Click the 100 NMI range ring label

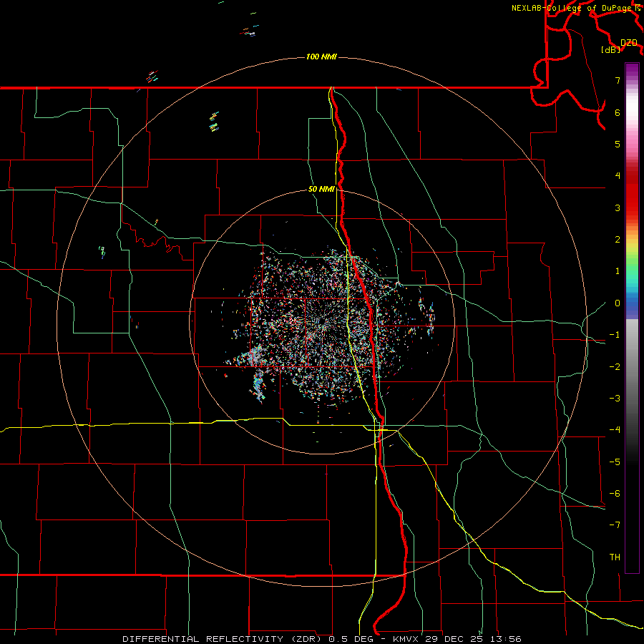click(x=321, y=57)
